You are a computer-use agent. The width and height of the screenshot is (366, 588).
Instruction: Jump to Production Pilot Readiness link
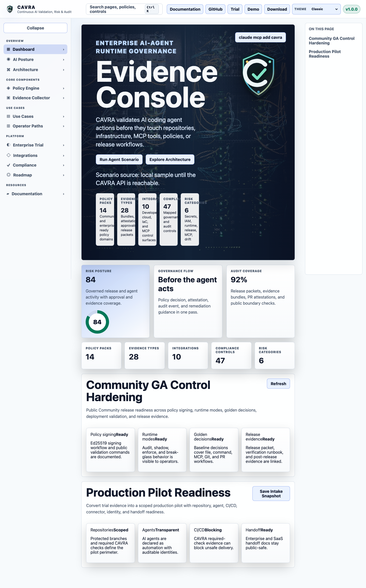click(x=325, y=54)
